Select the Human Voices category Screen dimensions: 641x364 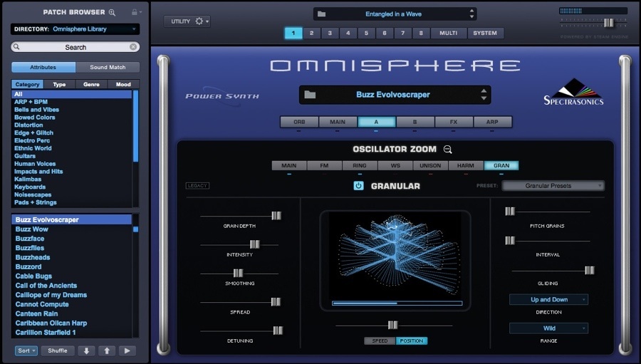tap(35, 164)
